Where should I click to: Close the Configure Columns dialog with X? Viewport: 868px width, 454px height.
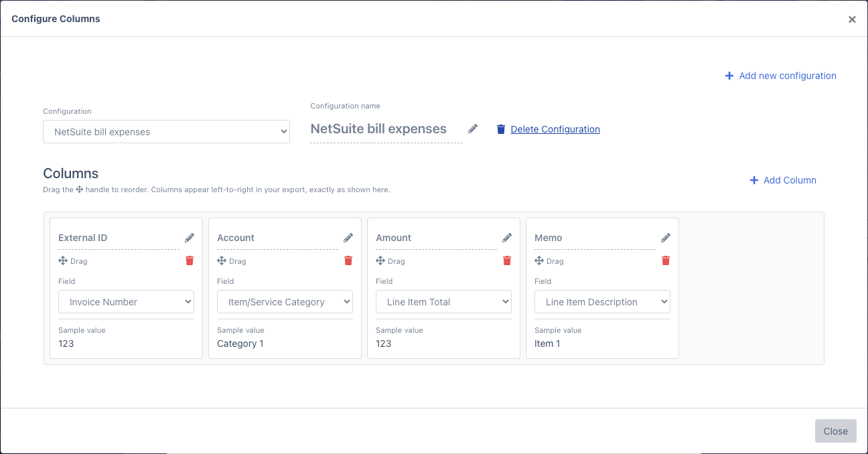(852, 19)
